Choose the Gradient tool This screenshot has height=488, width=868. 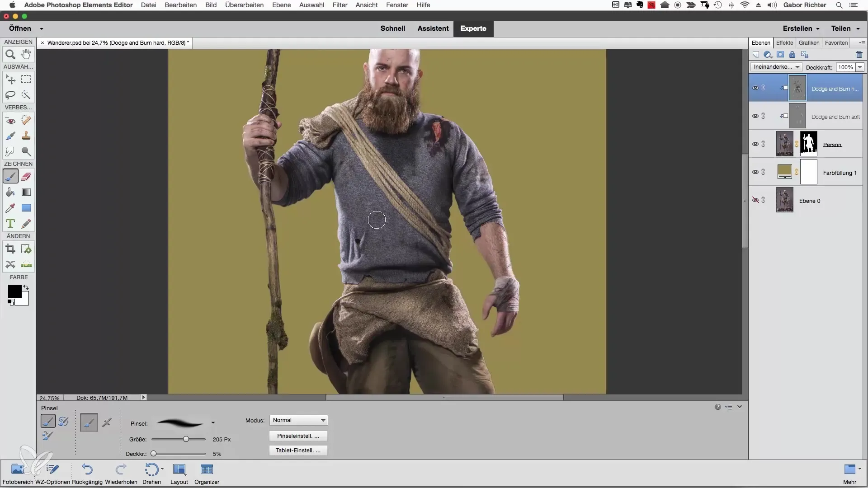coord(26,192)
